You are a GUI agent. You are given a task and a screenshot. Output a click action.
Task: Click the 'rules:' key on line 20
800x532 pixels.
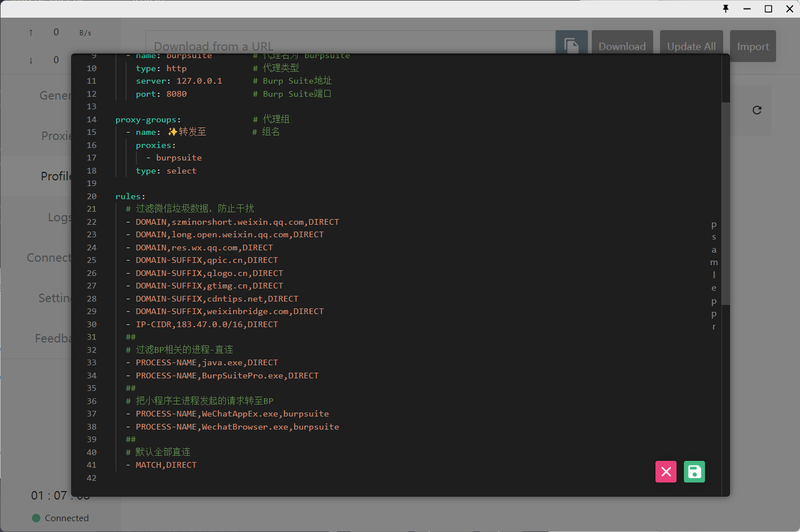[x=130, y=196]
